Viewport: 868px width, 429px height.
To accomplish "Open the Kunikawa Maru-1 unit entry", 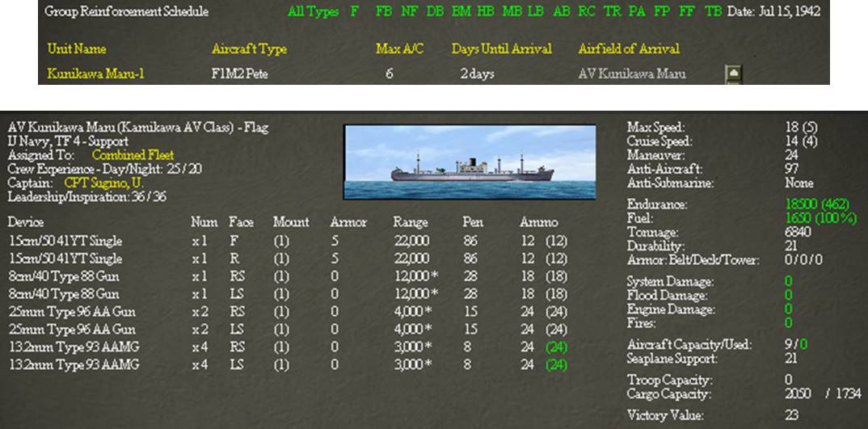I will pyautogui.click(x=95, y=74).
